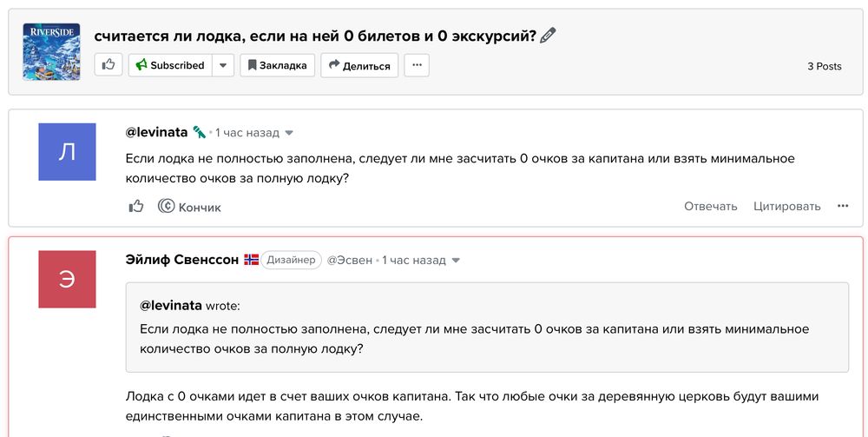Click the Дизайнер badge
The height and width of the screenshot is (437, 868).
pyautogui.click(x=291, y=260)
